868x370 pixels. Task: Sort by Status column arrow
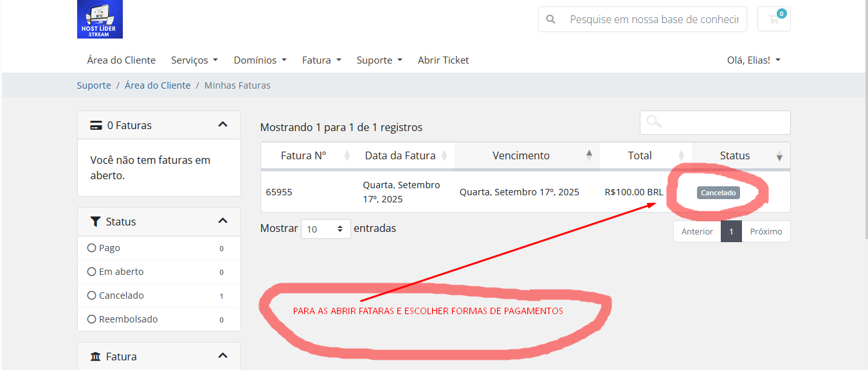(779, 156)
